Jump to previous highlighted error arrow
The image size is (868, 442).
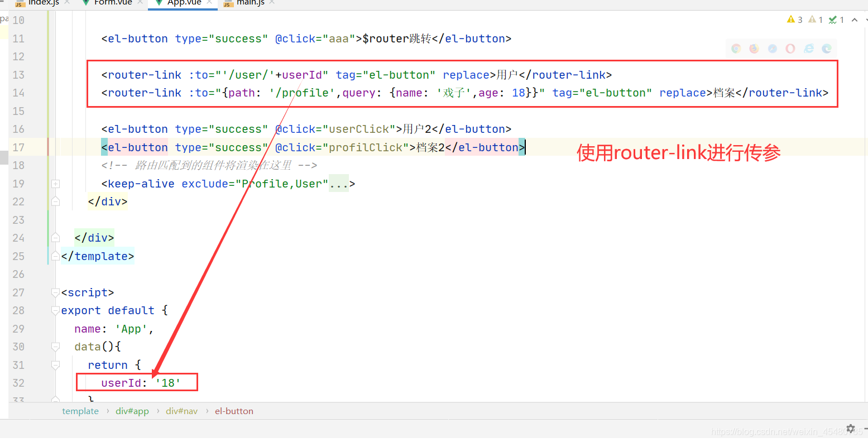pyautogui.click(x=855, y=20)
